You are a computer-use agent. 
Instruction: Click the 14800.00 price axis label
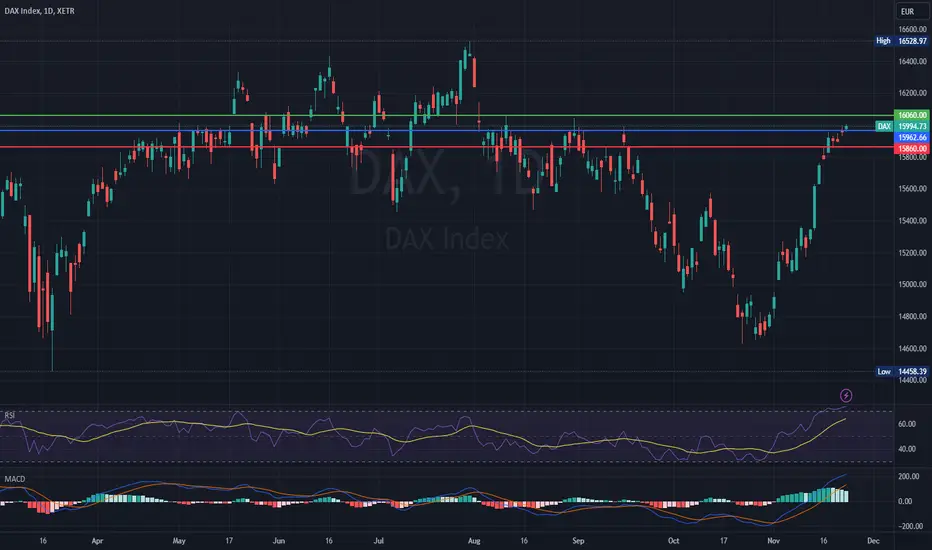pos(912,317)
